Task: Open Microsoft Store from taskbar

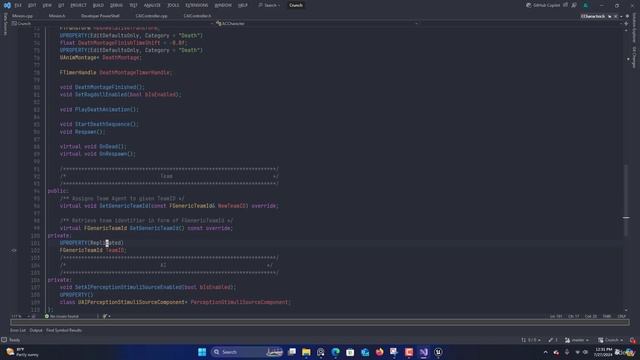Action: click(x=350, y=352)
